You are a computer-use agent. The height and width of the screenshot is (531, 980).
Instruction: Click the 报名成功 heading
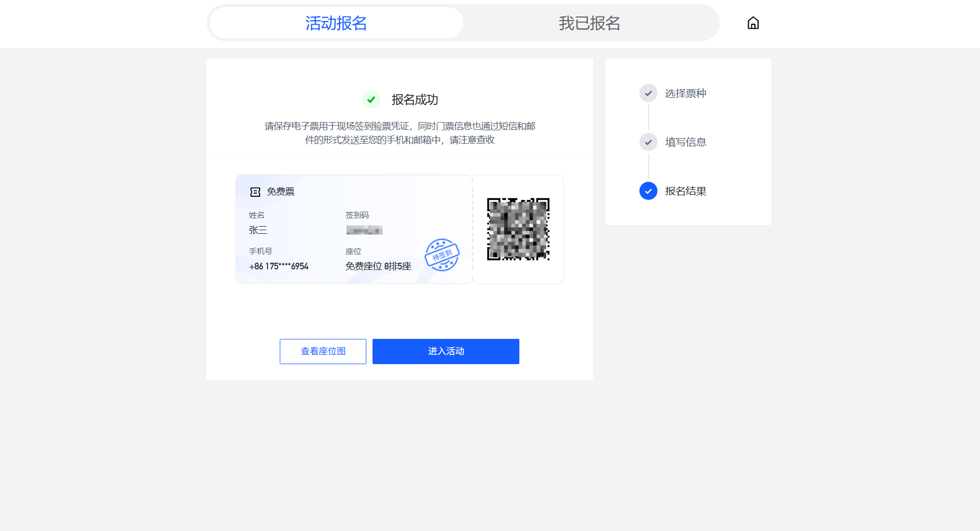point(415,99)
